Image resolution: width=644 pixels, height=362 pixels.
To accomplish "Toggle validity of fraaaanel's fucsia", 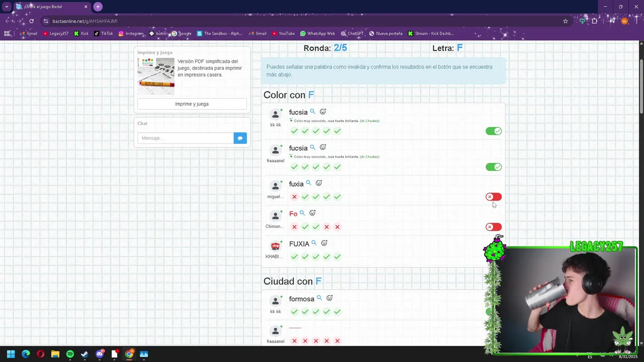I will pos(494,167).
